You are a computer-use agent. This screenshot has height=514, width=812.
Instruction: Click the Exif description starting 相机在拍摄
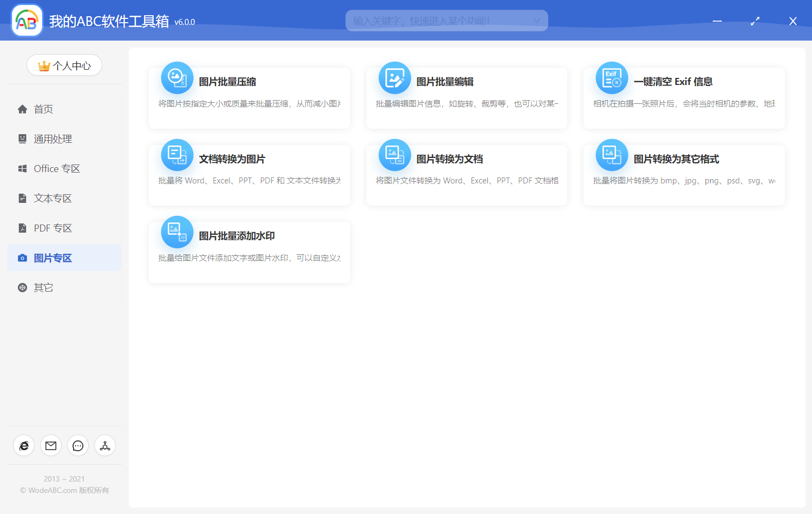(684, 104)
